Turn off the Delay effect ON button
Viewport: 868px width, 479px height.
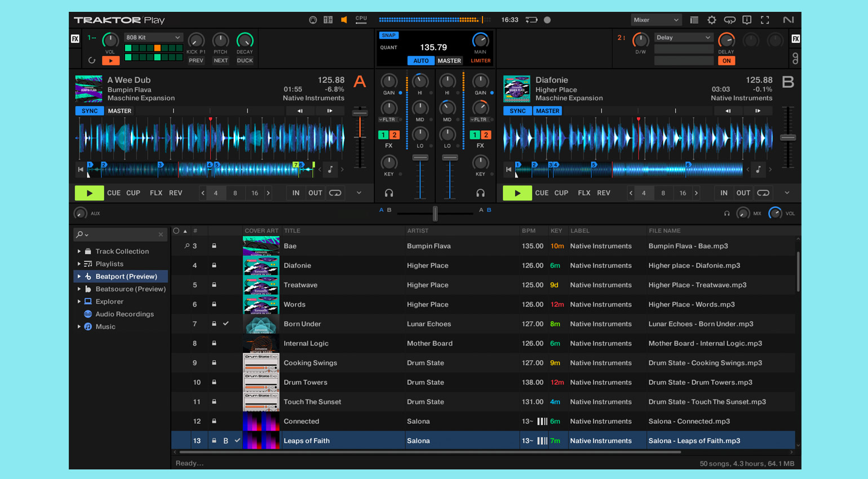coord(726,61)
